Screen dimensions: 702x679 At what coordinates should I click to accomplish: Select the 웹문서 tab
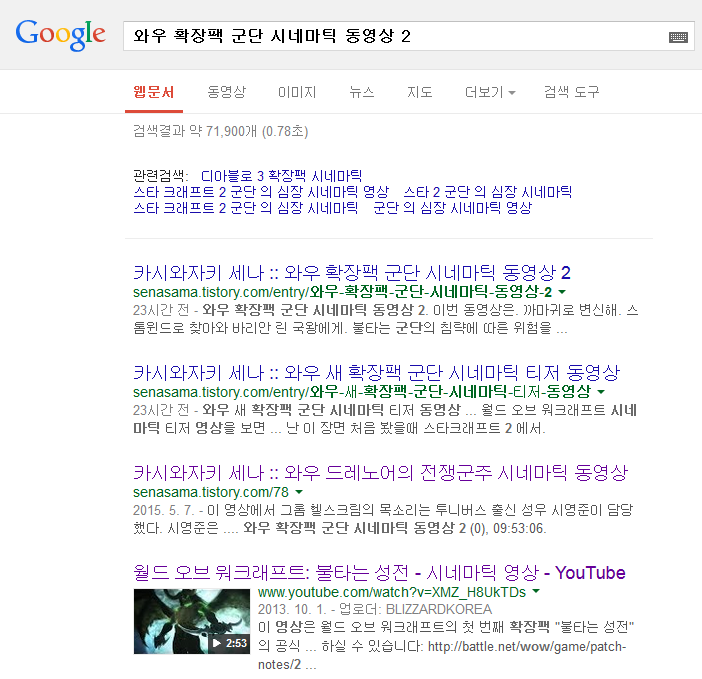click(x=154, y=92)
